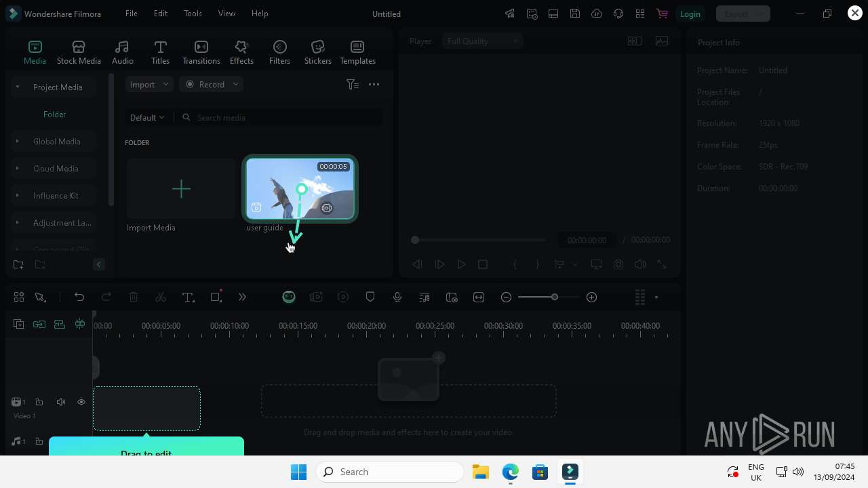Expand more timeline tools chevrons
Viewport: 868px width, 488px height.
(242, 297)
